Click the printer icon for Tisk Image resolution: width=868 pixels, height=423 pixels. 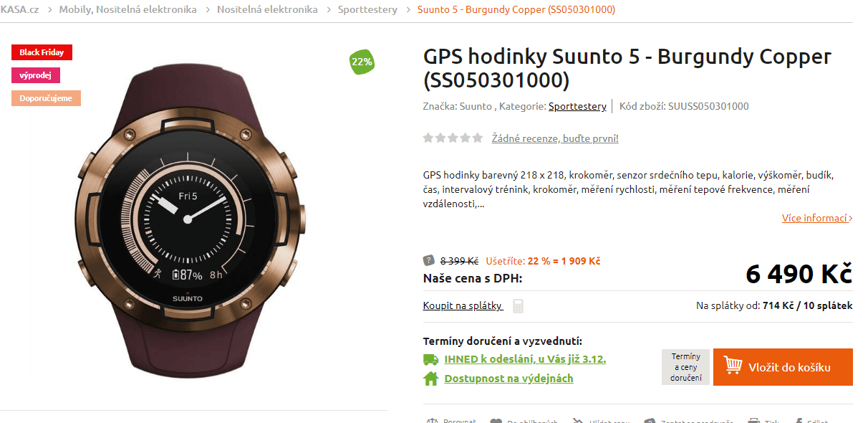753,421
